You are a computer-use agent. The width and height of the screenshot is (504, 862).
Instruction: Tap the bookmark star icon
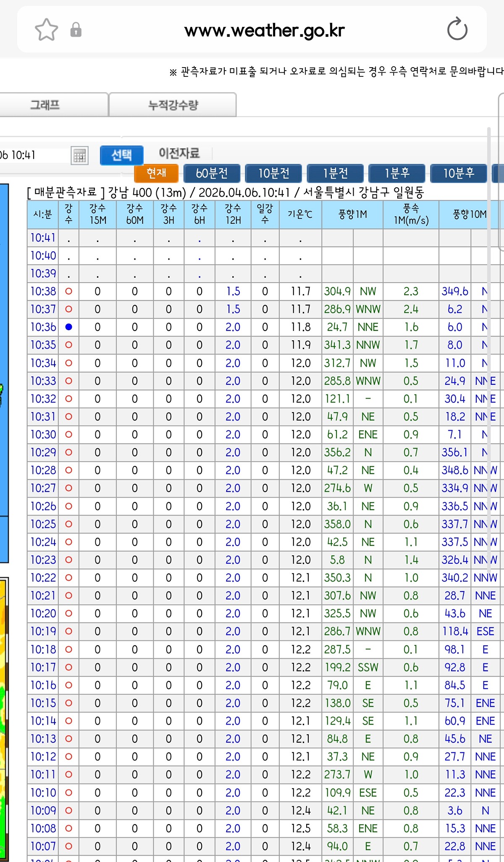click(46, 30)
